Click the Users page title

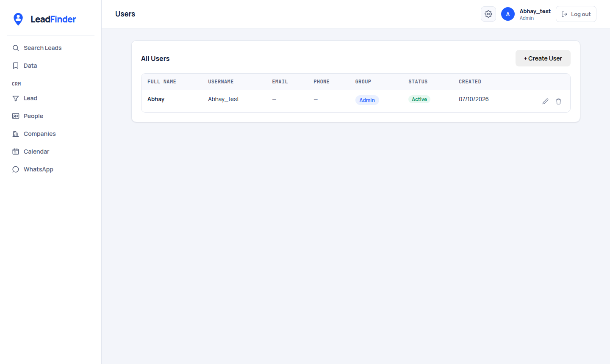(125, 14)
